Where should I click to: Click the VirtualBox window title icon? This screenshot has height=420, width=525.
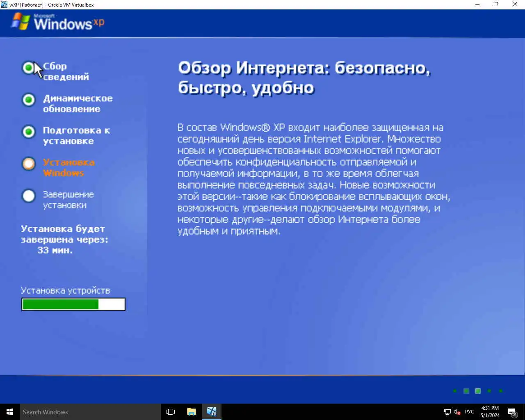4,5
